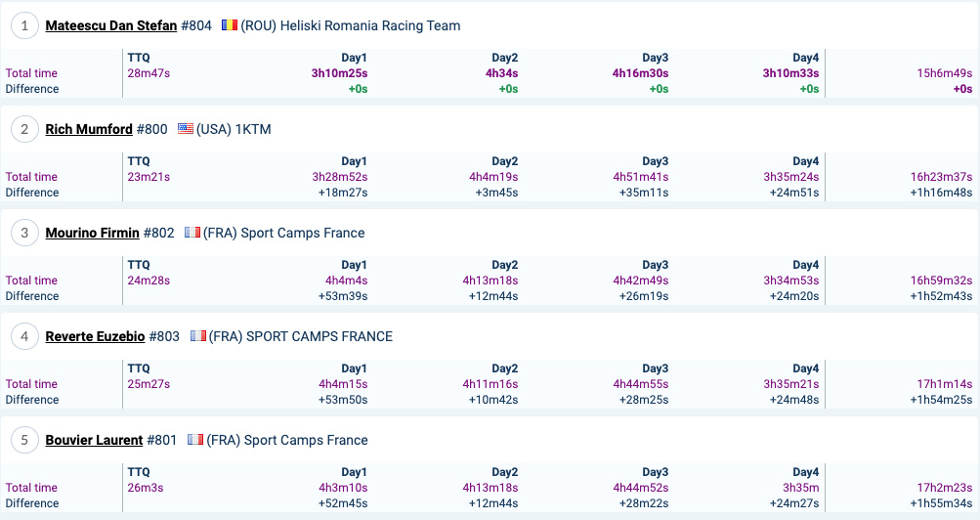Open Reverte Euzebio rider profile link
The image size is (980, 520).
95,337
